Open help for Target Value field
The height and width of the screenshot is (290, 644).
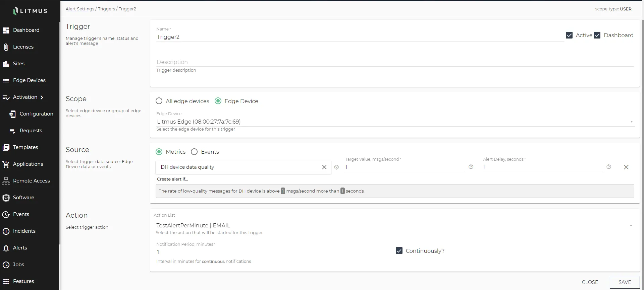[471, 167]
